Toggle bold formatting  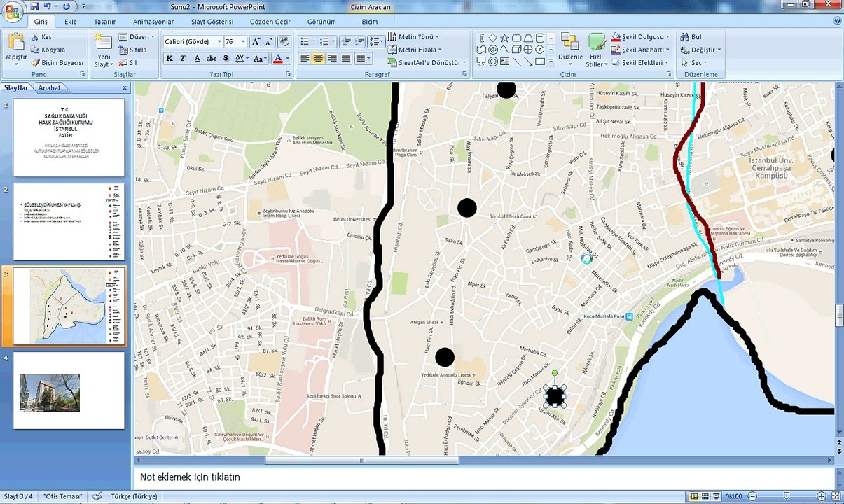tap(170, 59)
